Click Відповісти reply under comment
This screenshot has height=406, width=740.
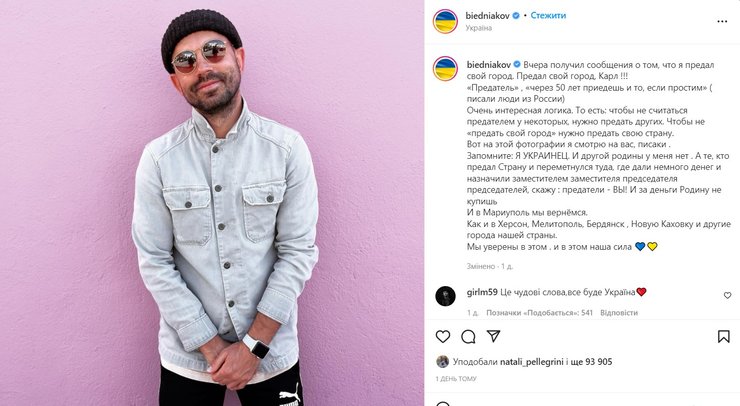[x=619, y=313]
